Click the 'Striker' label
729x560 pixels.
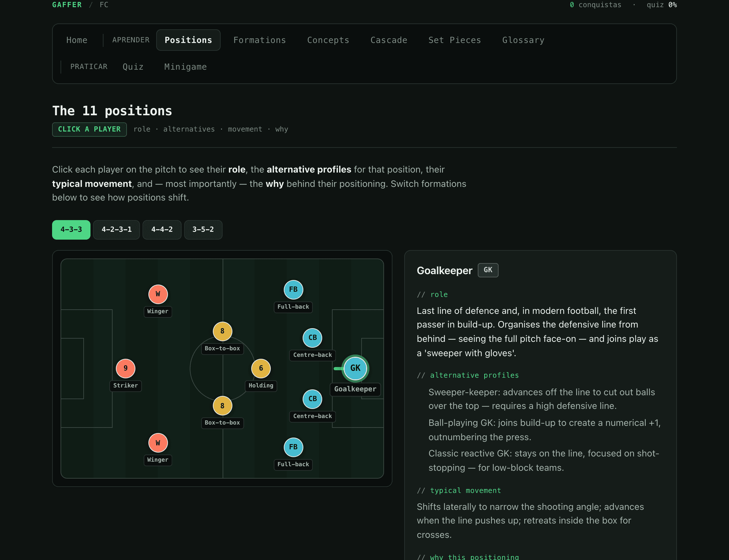tap(126, 386)
